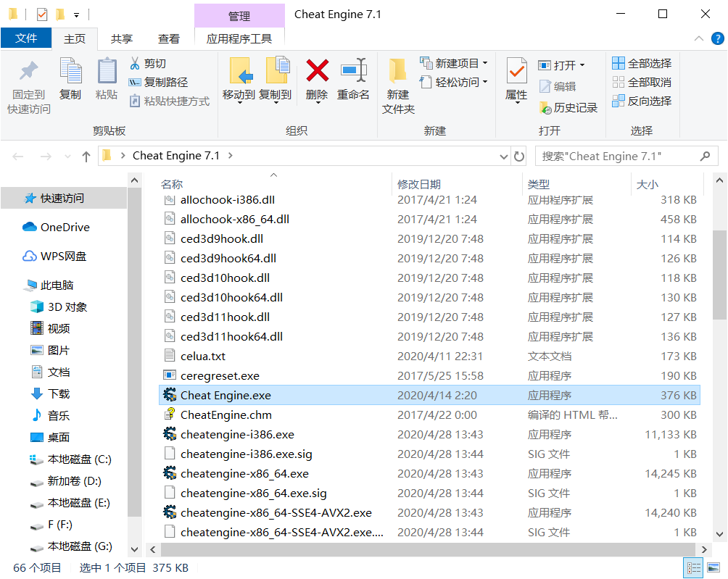Viewport: 728px width, 579px height.
Task: Click Copy path (复制路径)
Action: coord(158,82)
